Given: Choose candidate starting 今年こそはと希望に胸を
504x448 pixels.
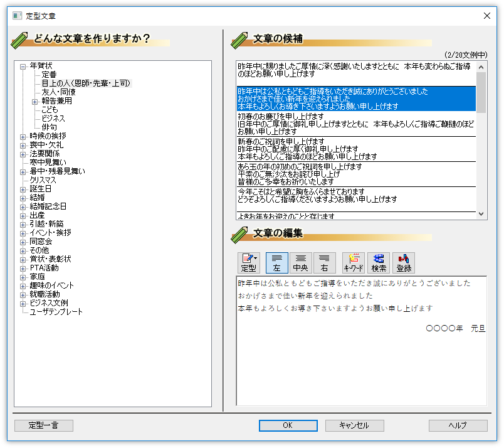Looking at the screenshot, I should pos(356,200).
